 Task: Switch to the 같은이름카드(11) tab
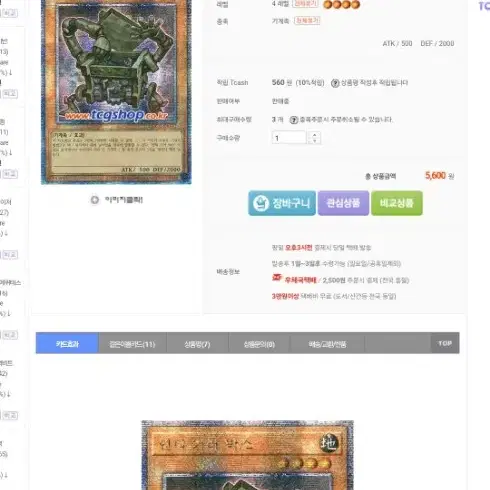[132, 343]
